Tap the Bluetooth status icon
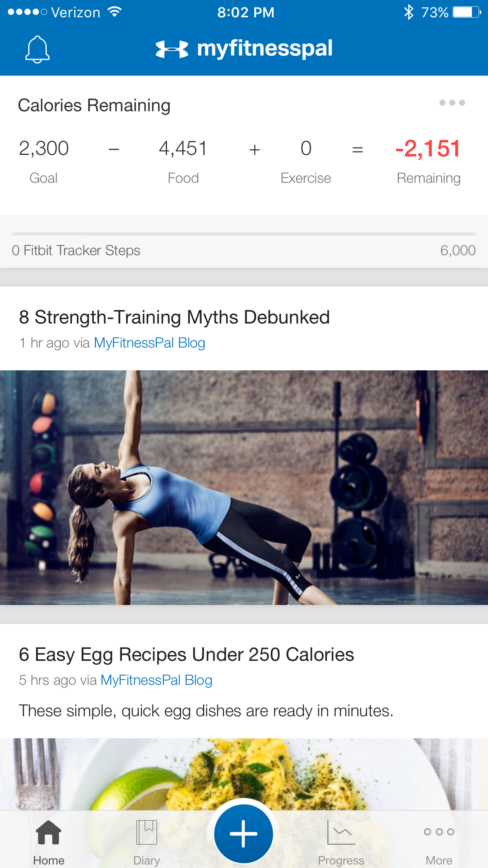Image resolution: width=488 pixels, height=868 pixels. (x=409, y=12)
